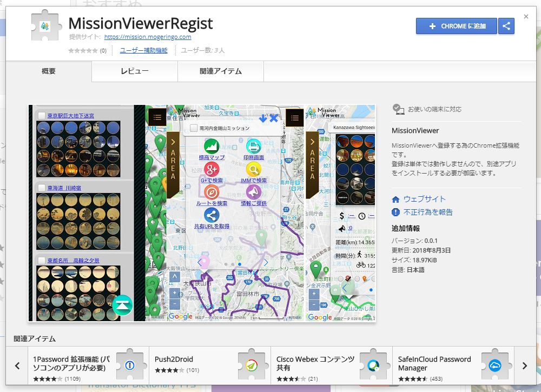Click the device compatibility icon
The height and width of the screenshot is (392, 541).
point(398,109)
